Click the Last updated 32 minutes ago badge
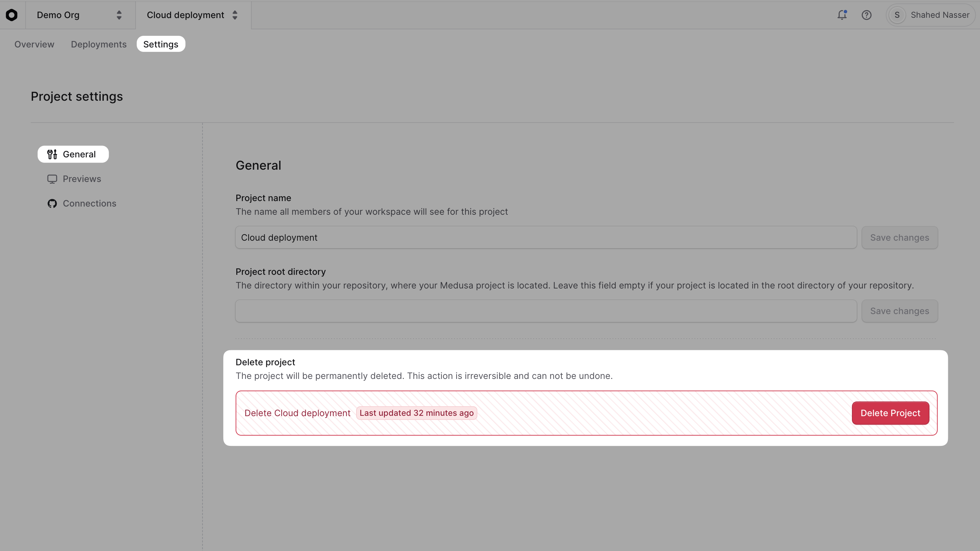 click(x=417, y=413)
